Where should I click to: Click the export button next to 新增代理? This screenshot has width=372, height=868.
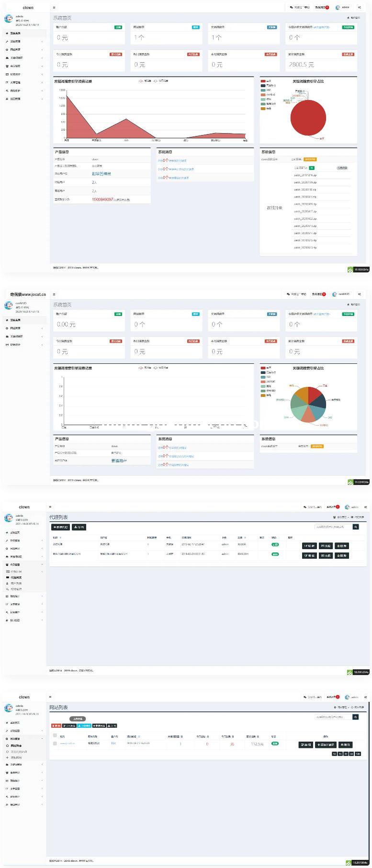[x=79, y=527]
